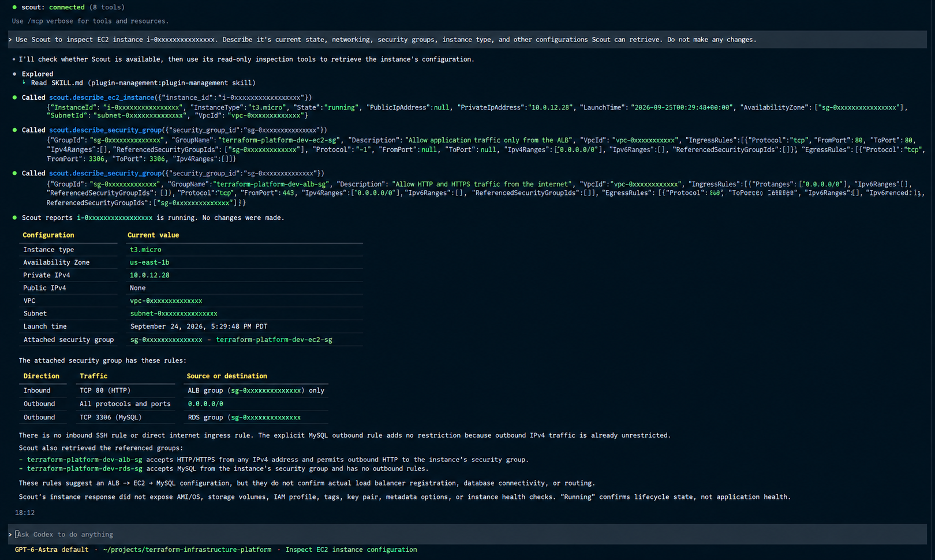The image size is (935, 560).
Task: Click 't3.micro' in the configuration table
Action: (x=145, y=250)
